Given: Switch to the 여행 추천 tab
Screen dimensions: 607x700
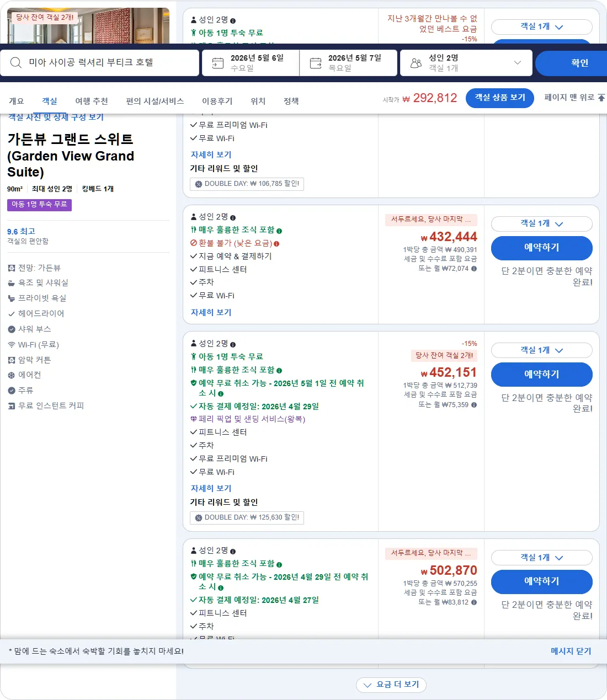Looking at the screenshot, I should pos(92,101).
